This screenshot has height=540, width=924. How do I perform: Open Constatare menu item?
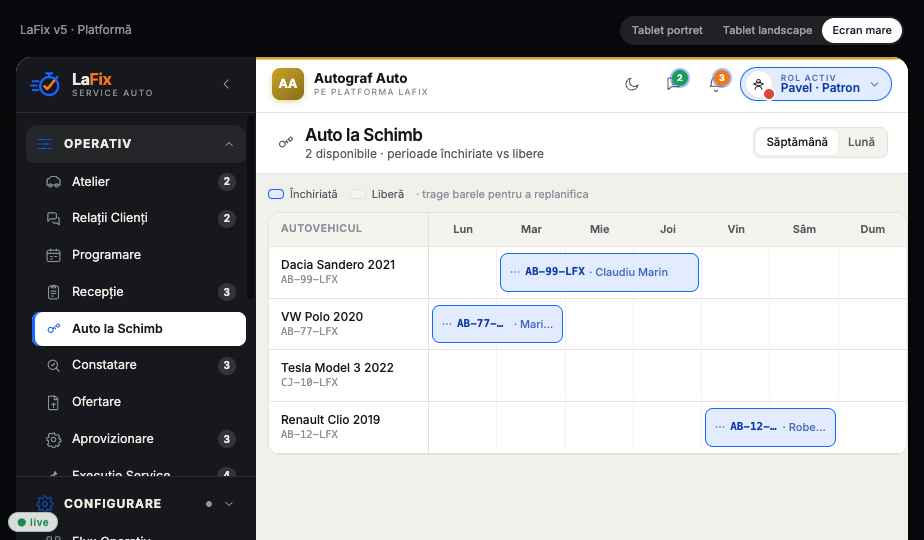pyautogui.click(x=139, y=366)
